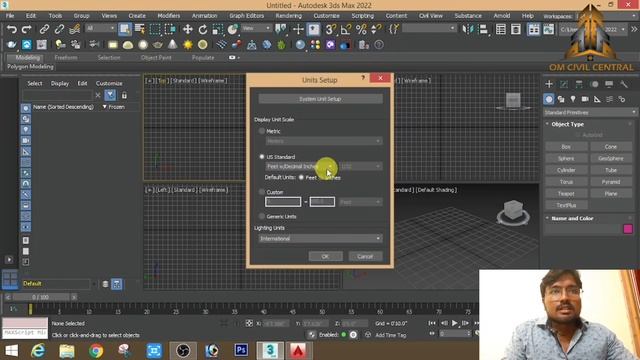Image resolution: width=640 pixels, height=360 pixels.
Task: Open Photoshop from the taskbar
Action: (x=241, y=350)
